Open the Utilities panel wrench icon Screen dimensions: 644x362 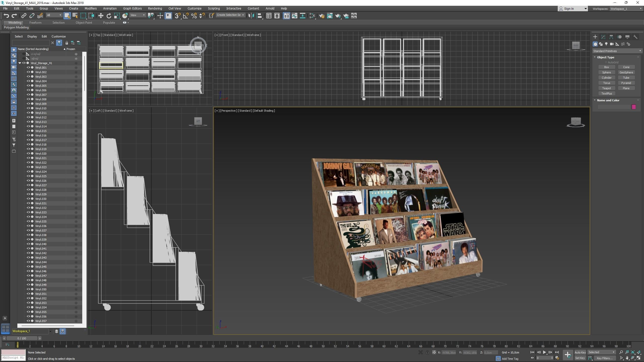click(635, 37)
